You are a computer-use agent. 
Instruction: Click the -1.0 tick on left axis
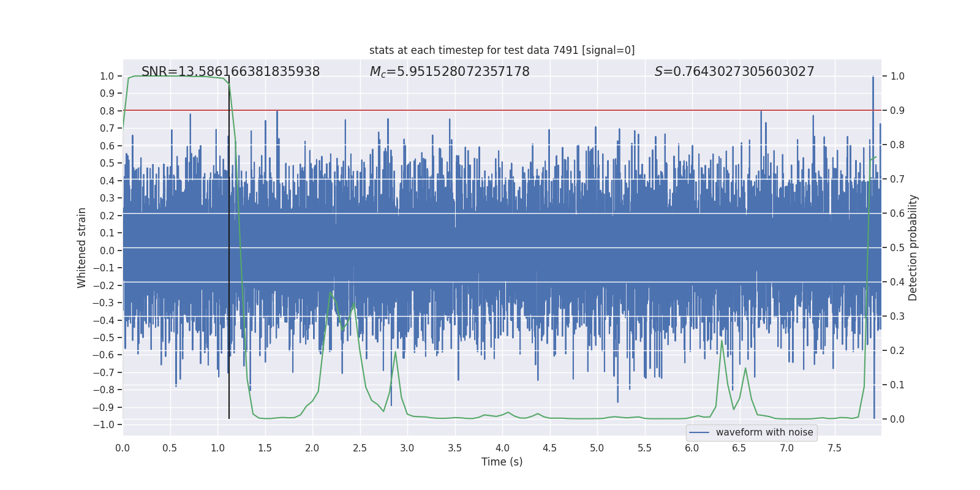click(107, 425)
